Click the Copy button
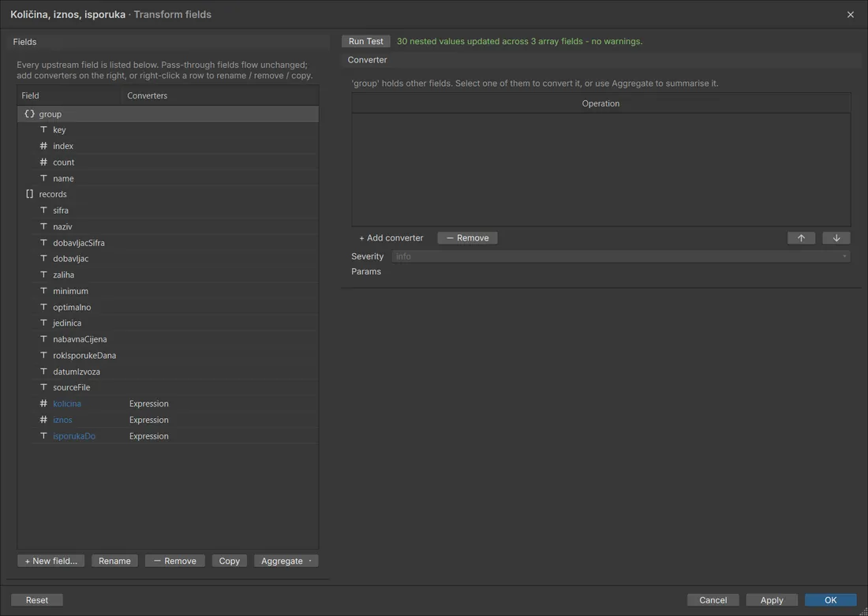Viewport: 868px width, 616px height. coord(229,561)
